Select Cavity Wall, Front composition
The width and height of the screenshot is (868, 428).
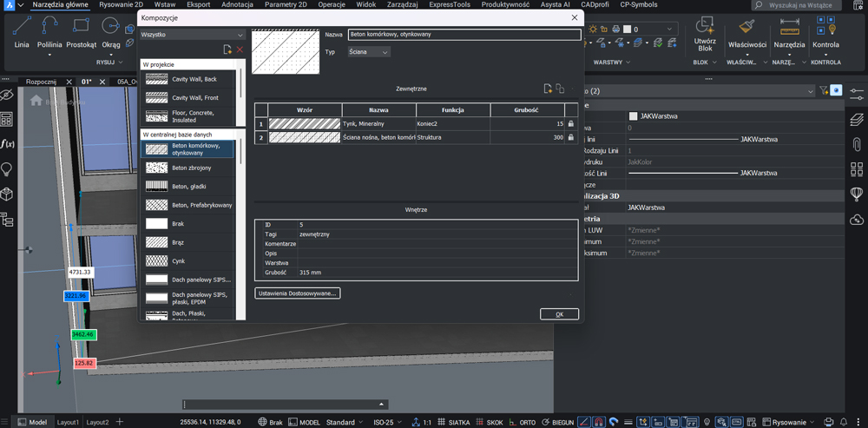187,97
